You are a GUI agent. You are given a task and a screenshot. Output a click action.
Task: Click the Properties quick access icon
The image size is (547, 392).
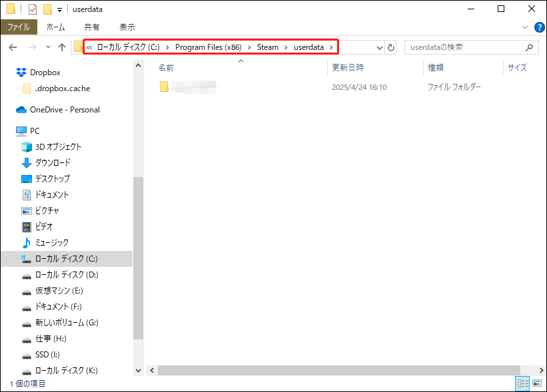(33, 9)
